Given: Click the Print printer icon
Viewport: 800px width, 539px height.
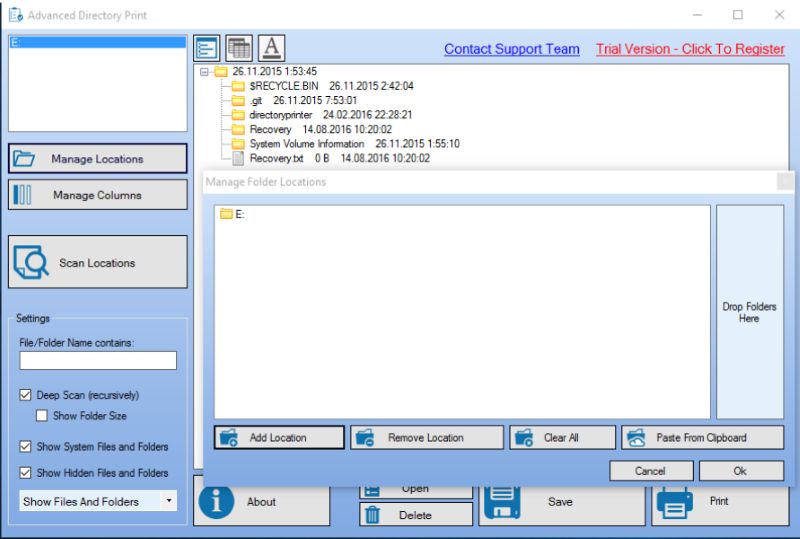Looking at the screenshot, I should (674, 502).
